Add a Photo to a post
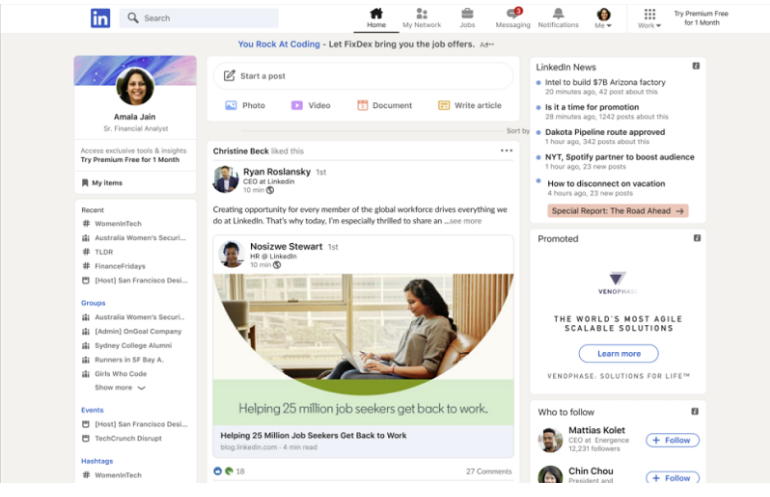 pos(245,106)
